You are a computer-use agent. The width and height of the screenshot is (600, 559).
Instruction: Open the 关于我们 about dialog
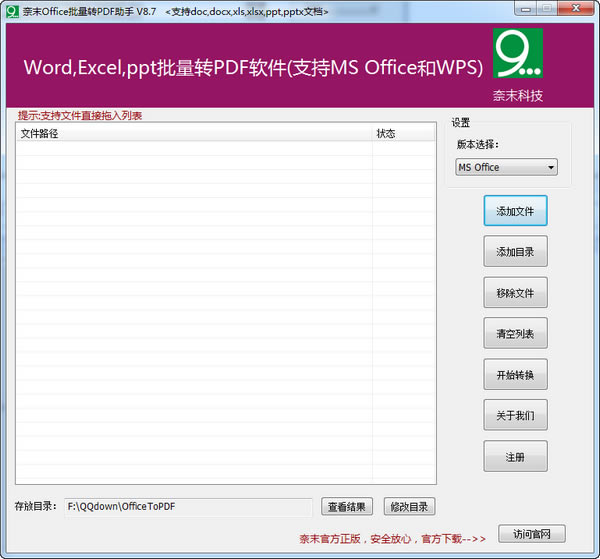pos(515,415)
